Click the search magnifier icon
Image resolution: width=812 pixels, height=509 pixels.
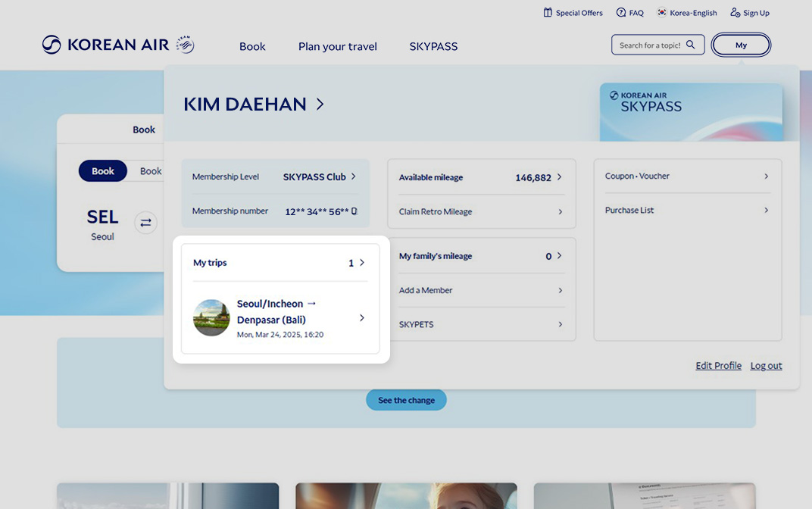pos(690,45)
